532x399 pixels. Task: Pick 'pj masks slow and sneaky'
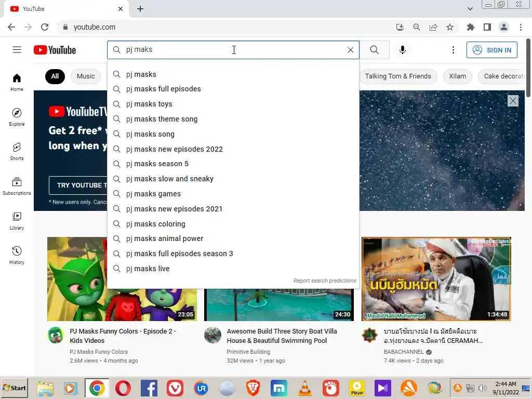[233, 179]
